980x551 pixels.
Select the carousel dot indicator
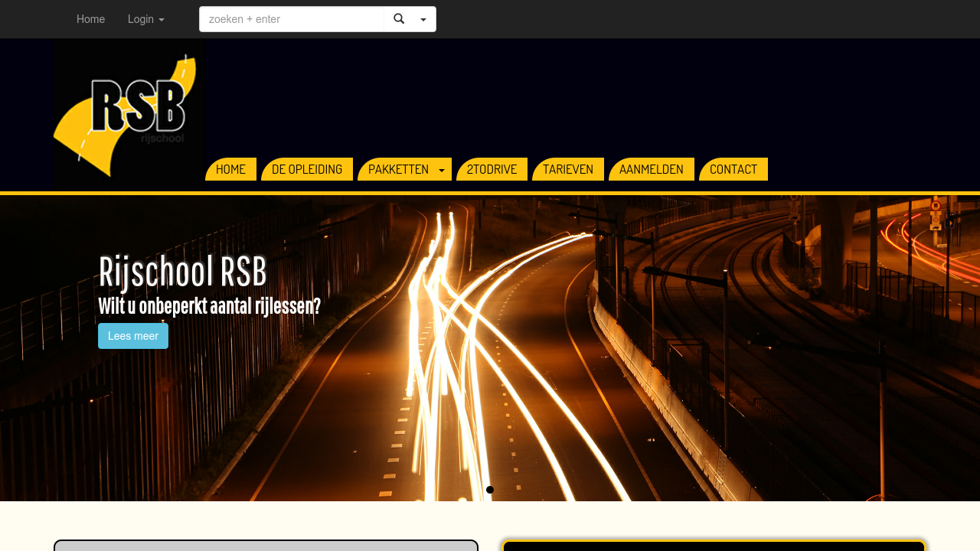[489, 488]
